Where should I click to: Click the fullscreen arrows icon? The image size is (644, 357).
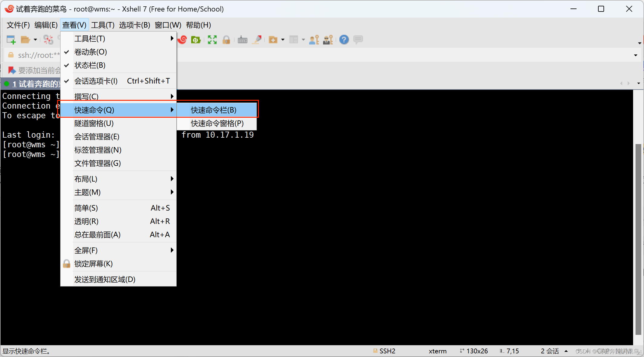point(212,40)
